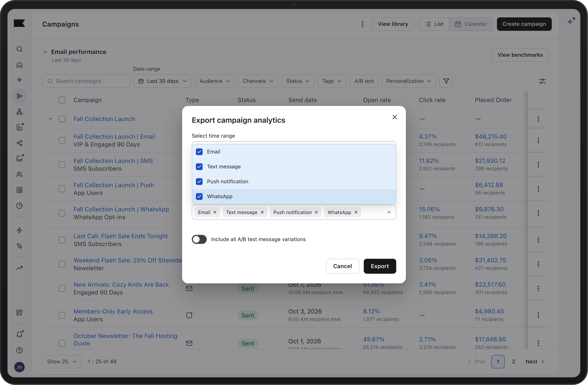Screen dimensions: 588x385
Task: Open Flows hierarchy sidebar icon
Action: (20, 112)
